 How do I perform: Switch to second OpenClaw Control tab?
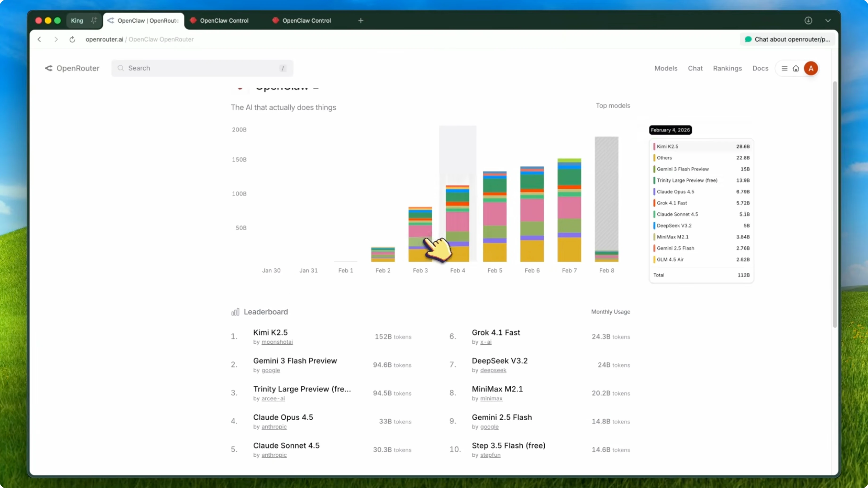point(306,21)
